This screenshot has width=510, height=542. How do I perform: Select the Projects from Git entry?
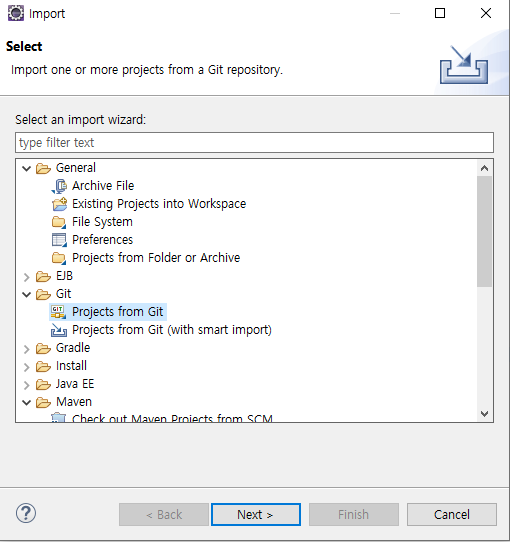click(x=118, y=312)
